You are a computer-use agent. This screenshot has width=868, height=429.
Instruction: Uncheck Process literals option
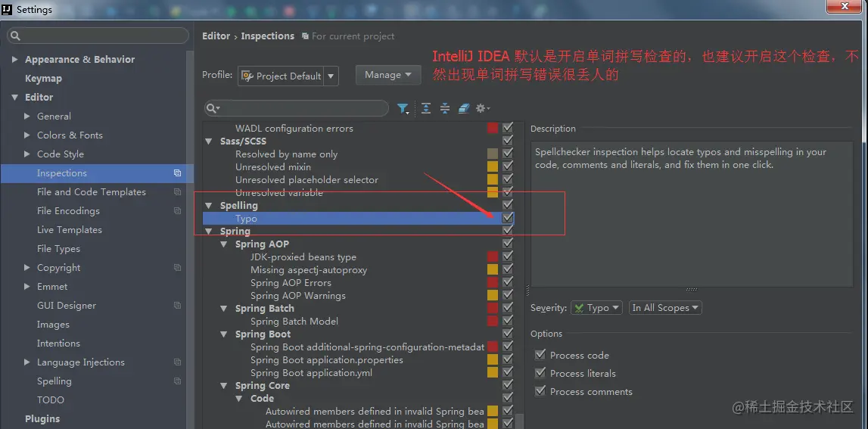[x=540, y=373]
